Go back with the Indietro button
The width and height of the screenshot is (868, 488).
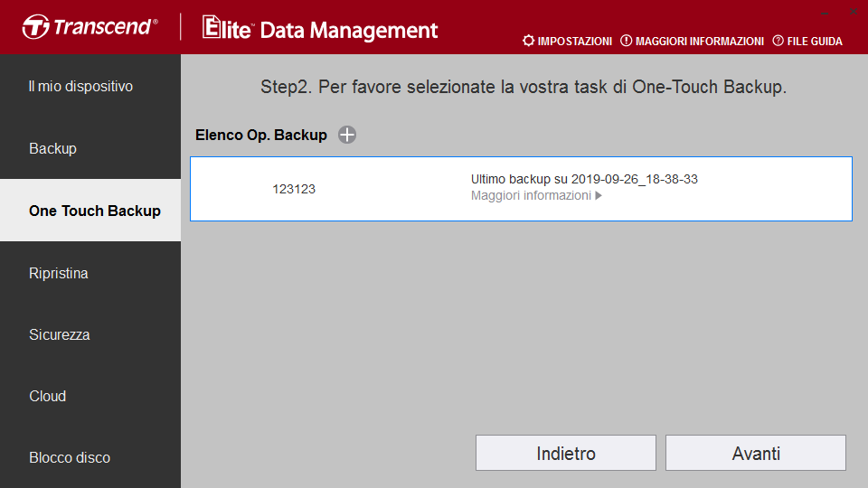click(566, 453)
